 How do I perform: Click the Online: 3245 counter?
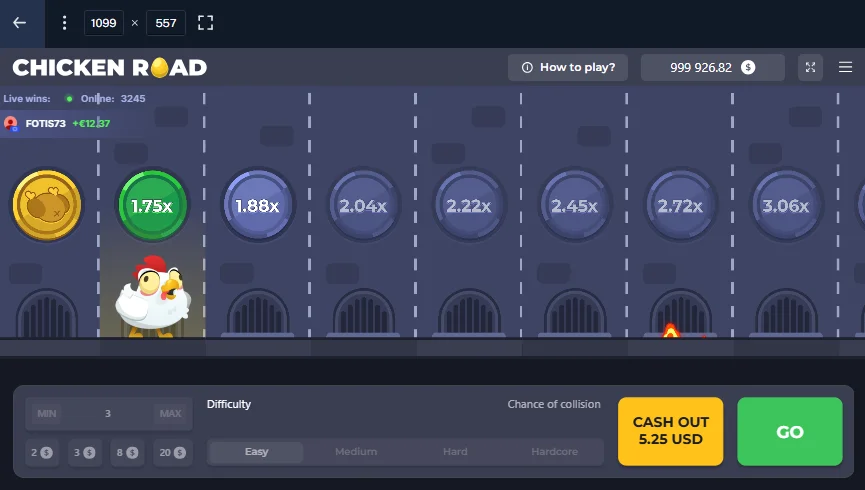(x=113, y=99)
